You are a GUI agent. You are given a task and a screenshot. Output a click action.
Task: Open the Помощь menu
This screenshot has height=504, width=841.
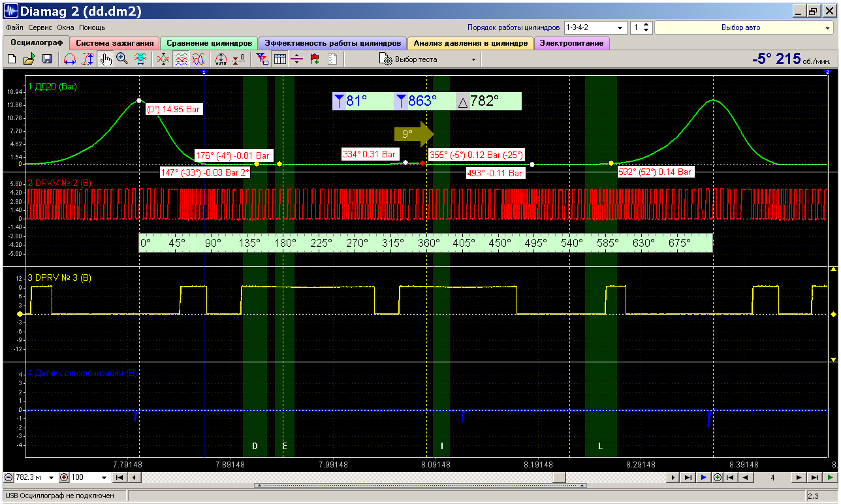92,28
